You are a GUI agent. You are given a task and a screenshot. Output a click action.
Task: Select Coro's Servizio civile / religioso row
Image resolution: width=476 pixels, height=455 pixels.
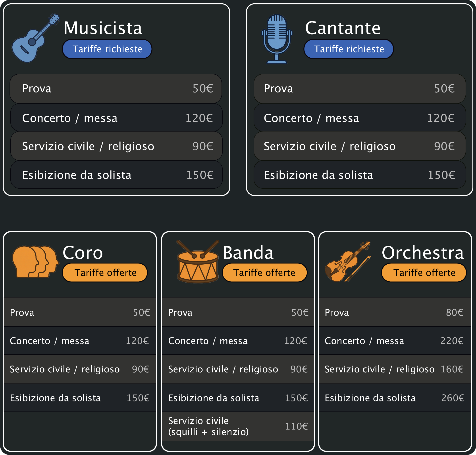pos(80,369)
